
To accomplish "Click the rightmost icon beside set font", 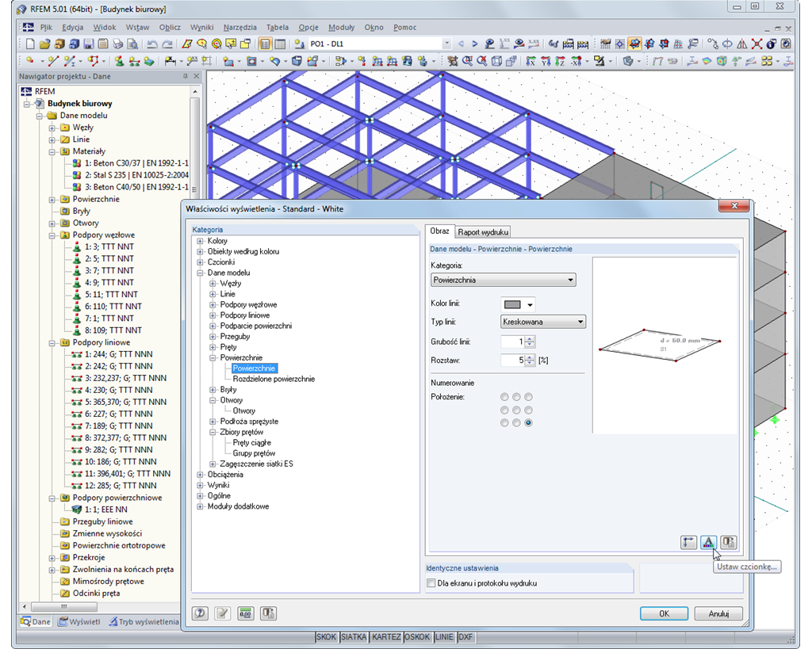I will 729,542.
